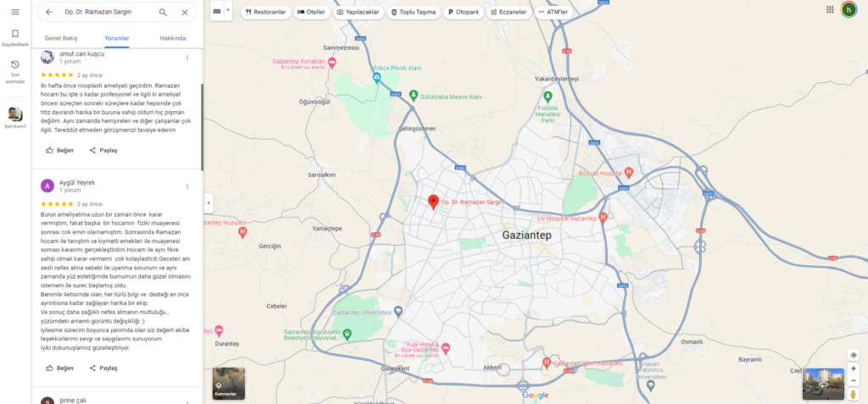Switch to Hakkında tab
This screenshot has height=404, width=868.
(173, 38)
